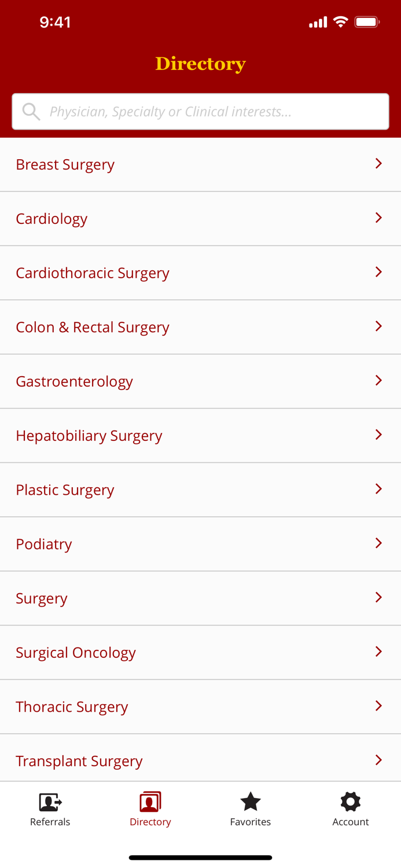Image resolution: width=401 pixels, height=868 pixels.
Task: Select Hepatobiliary Surgery from the list
Action: click(89, 435)
